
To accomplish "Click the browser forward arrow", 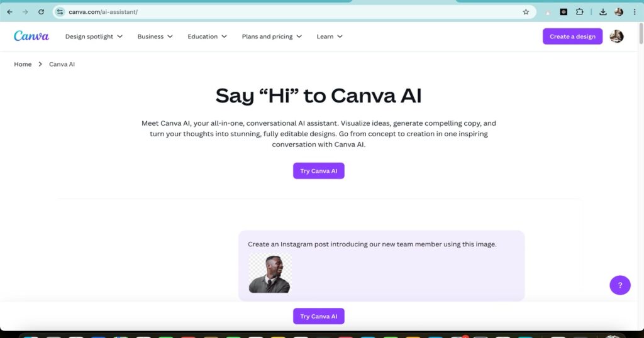I will 25,12.
